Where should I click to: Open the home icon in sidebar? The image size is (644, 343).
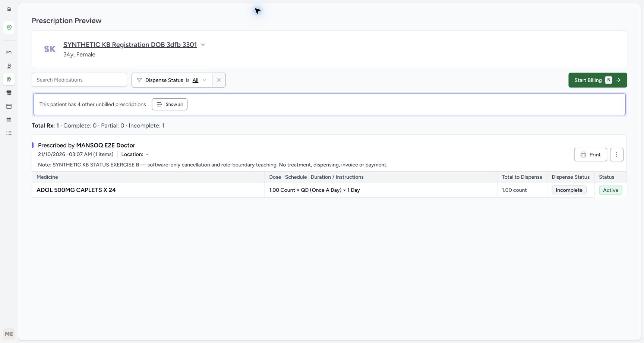pos(9,9)
